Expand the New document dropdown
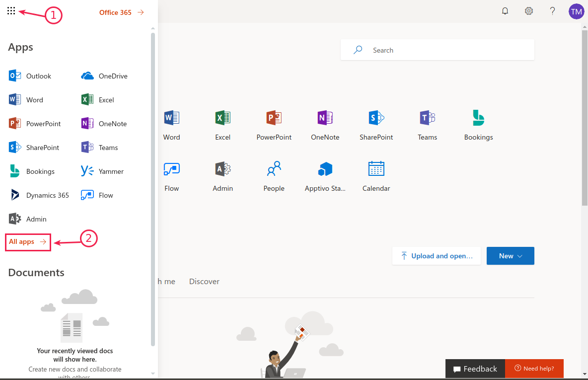 tap(511, 256)
